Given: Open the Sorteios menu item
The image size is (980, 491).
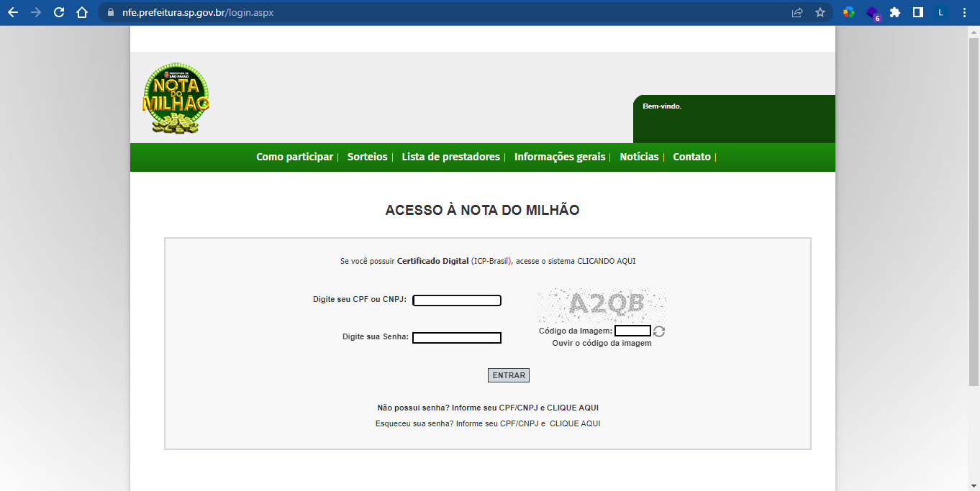Looking at the screenshot, I should 367,157.
